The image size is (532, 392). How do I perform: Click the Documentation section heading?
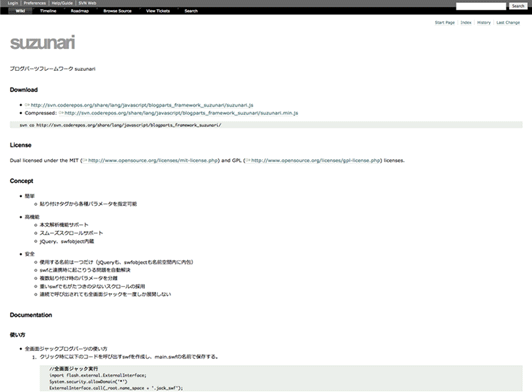click(31, 315)
